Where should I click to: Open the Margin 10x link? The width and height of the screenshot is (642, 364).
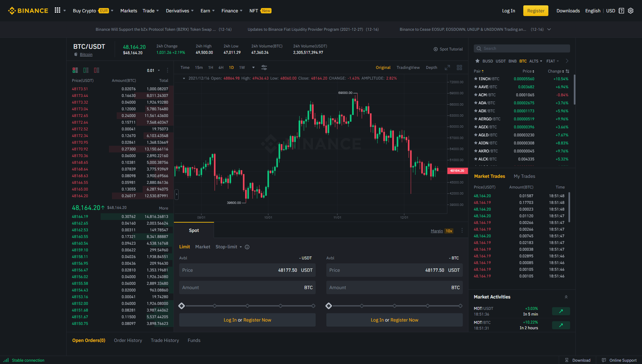pyautogui.click(x=442, y=231)
